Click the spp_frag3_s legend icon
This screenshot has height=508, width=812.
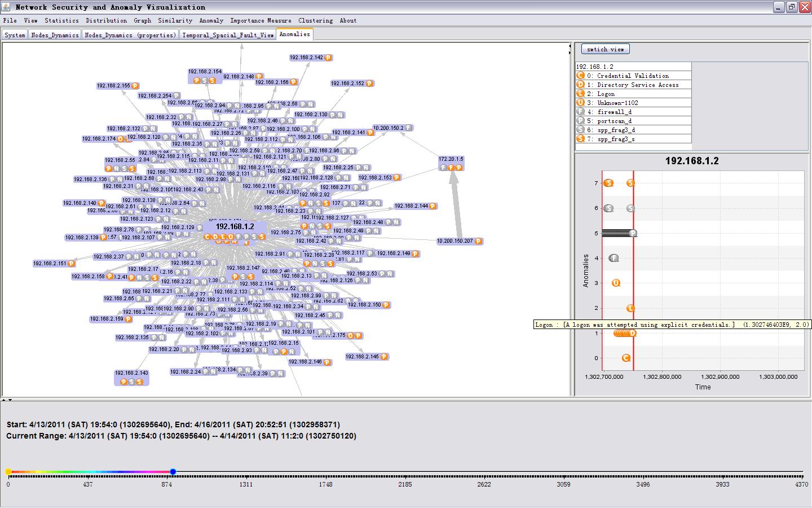coord(580,139)
